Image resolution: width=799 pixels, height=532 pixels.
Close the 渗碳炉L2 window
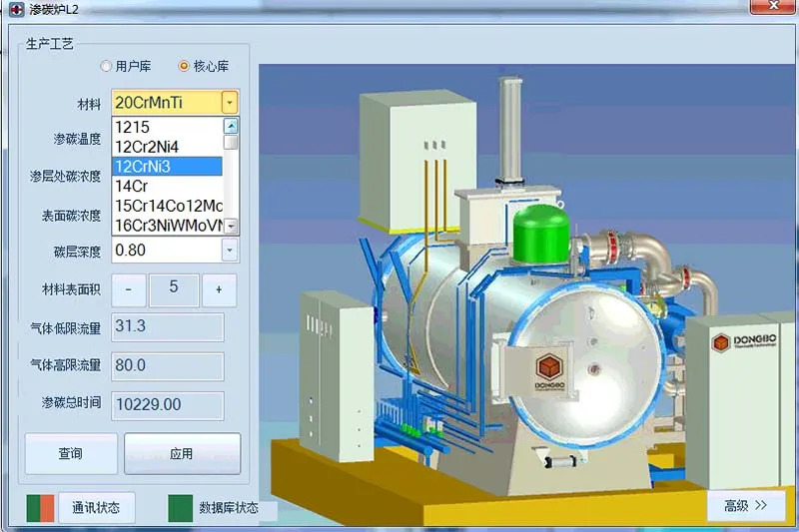(773, 6)
